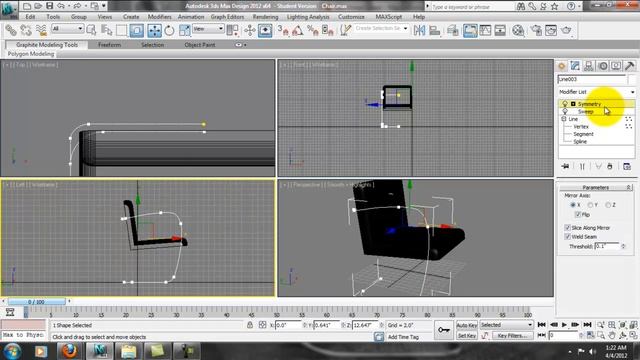Click Configure Modifier Sets icon
The image size is (640, 360).
coord(627,167)
